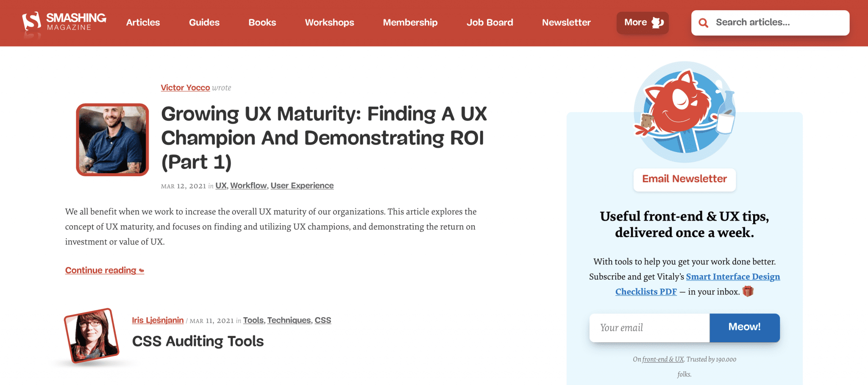Visit the Job Board
Viewport: 868px width, 385px height.
(x=490, y=22)
